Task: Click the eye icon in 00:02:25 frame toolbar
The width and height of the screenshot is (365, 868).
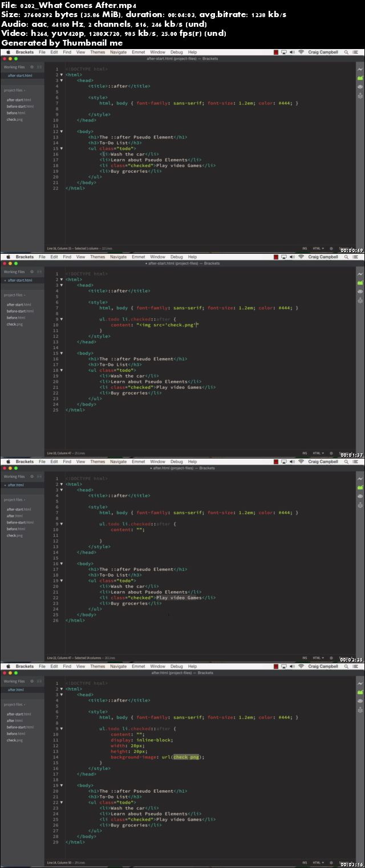Action: (360, 496)
